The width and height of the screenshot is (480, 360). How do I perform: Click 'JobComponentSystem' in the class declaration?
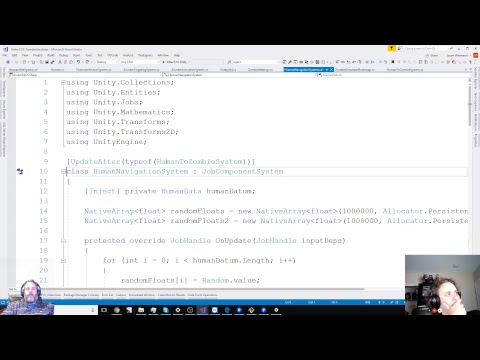(x=242, y=171)
